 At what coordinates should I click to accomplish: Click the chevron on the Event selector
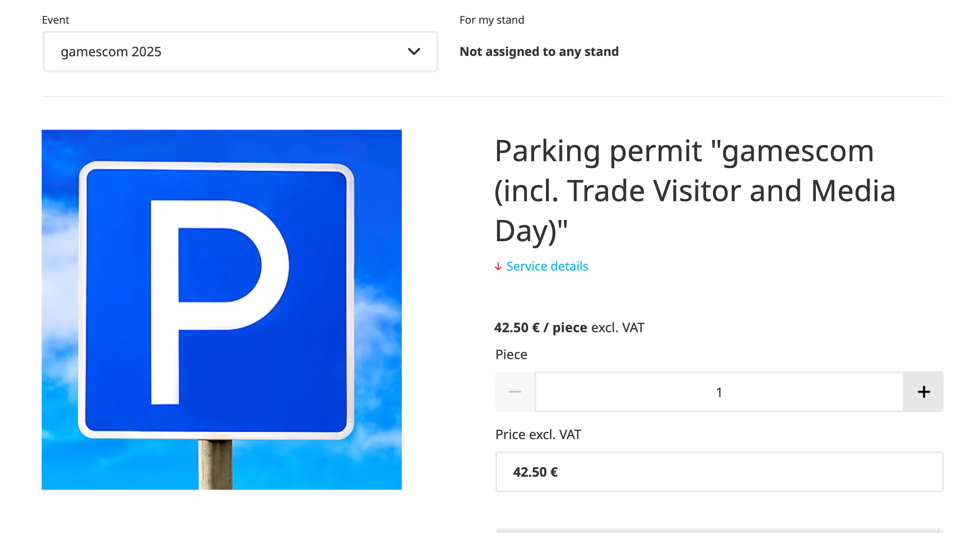click(414, 51)
